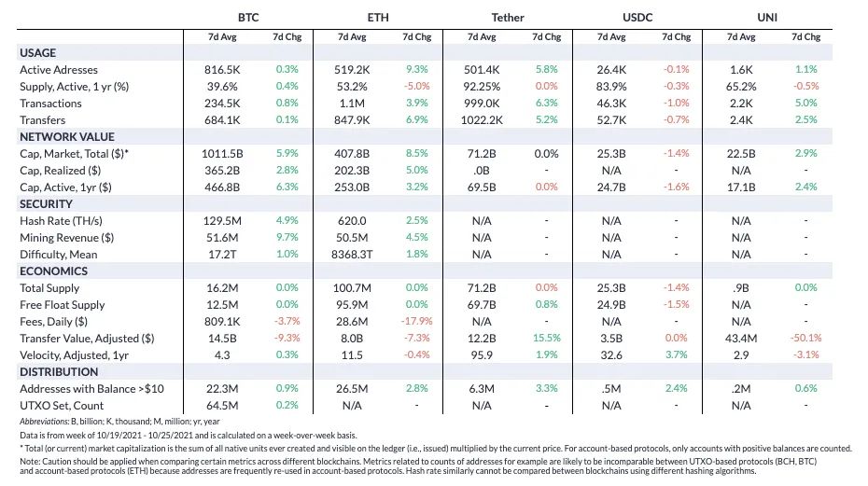Click ETH Fees Daily change -17.9%

point(416,321)
